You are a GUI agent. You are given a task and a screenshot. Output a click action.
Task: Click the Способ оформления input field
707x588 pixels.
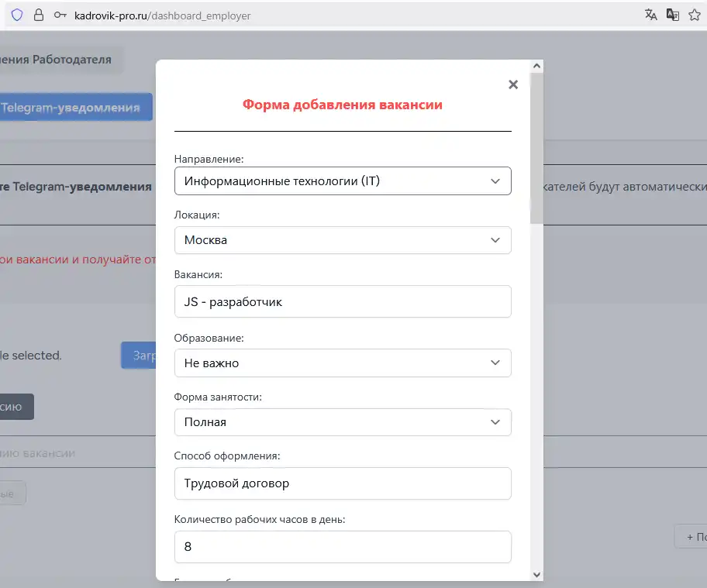point(342,483)
